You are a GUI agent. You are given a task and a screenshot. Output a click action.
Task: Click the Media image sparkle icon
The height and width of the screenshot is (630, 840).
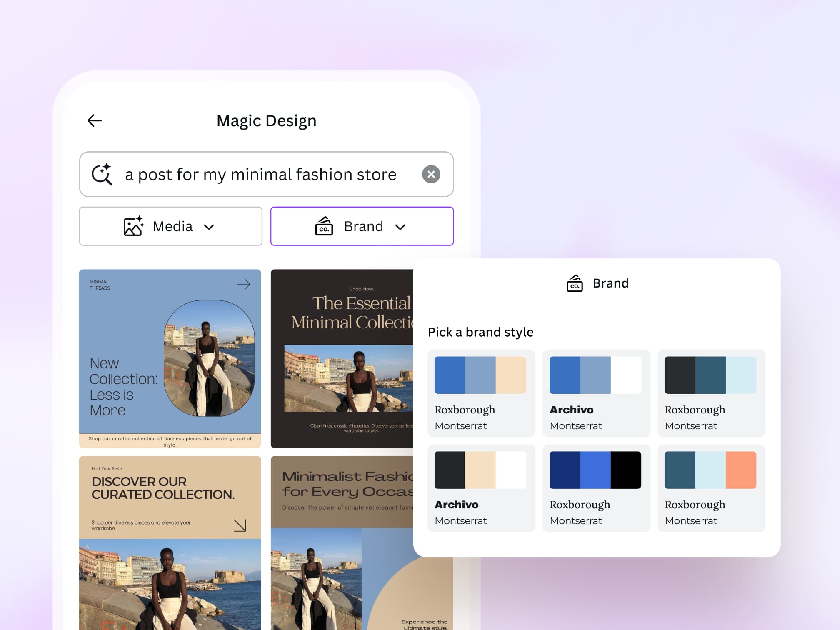pos(134,226)
